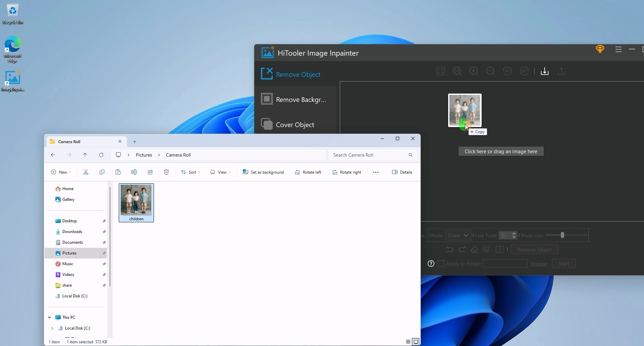Image resolution: width=644 pixels, height=346 pixels.
Task: Enable the Apply to folder checkbox
Action: (441, 264)
